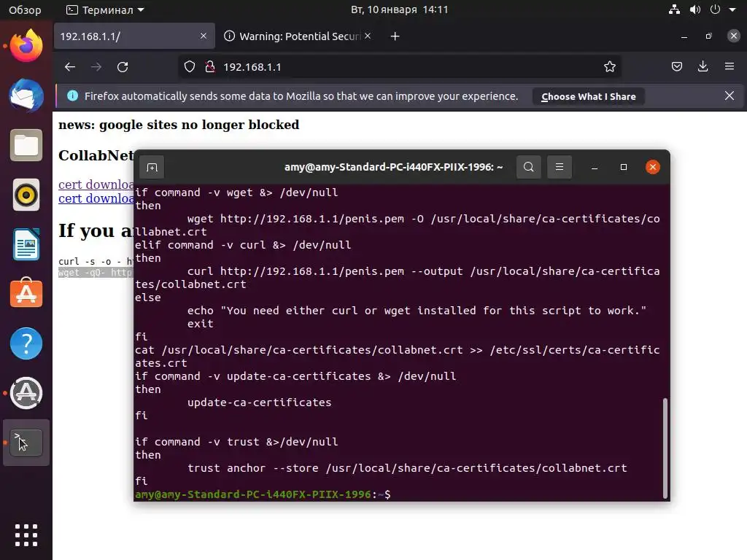
Task: Select the Terminal icon in the dock
Action: [x=26, y=443]
